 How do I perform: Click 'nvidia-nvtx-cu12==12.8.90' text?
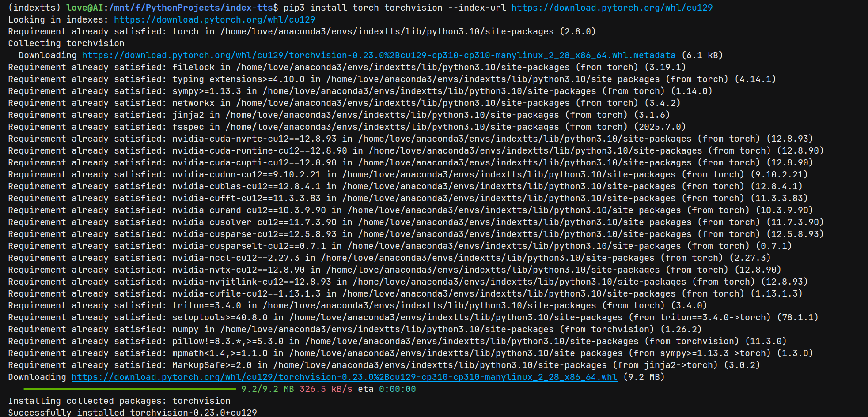coord(239,270)
